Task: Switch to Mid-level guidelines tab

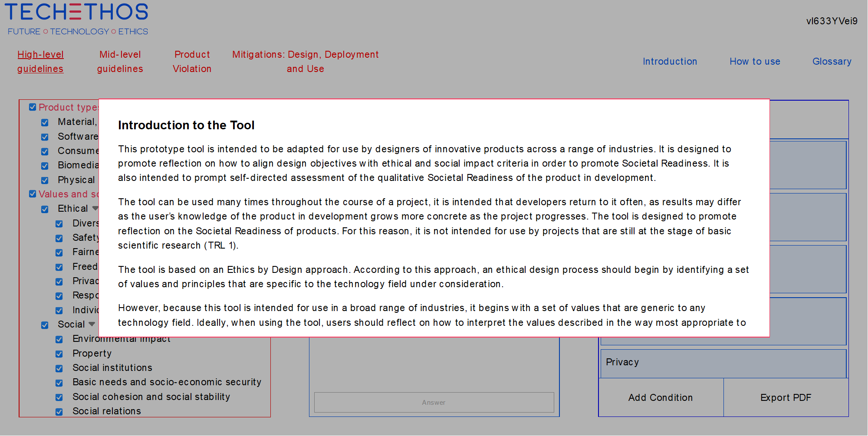Action: (120, 62)
